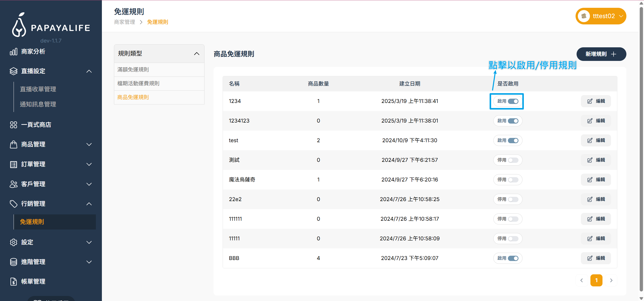Select the 商品管理 bag icon

click(14, 144)
